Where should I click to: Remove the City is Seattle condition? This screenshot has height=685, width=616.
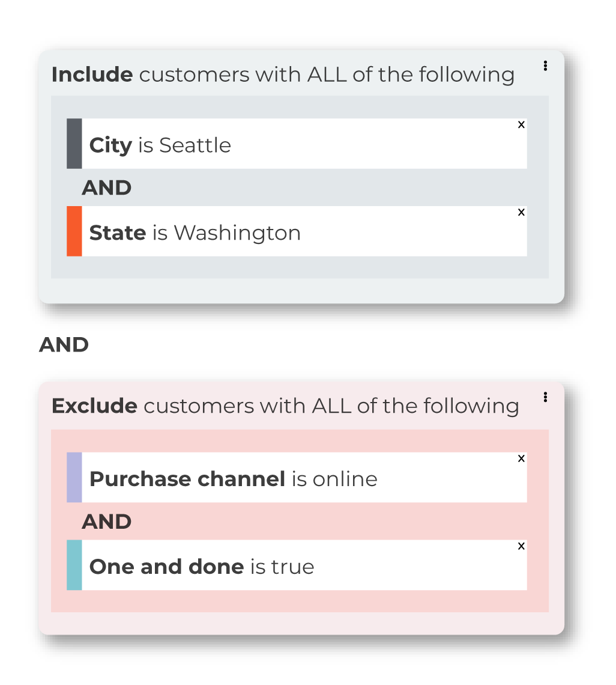521,124
